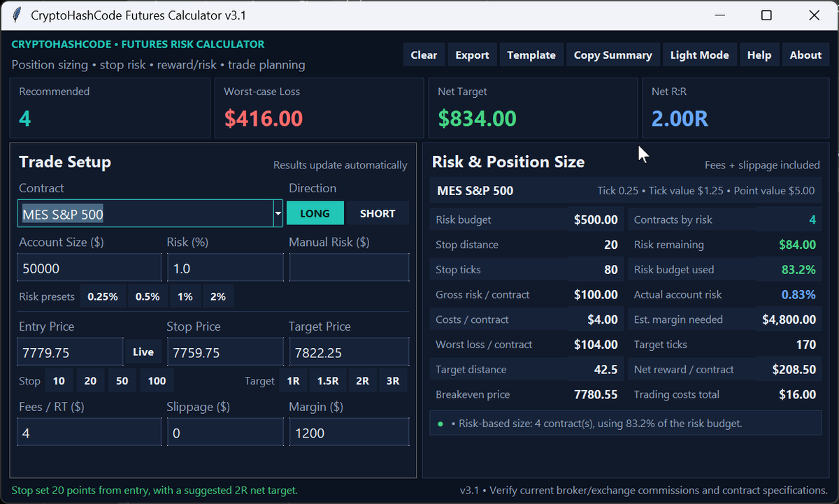Toggle Light Mode
839x504 pixels.
[699, 55]
